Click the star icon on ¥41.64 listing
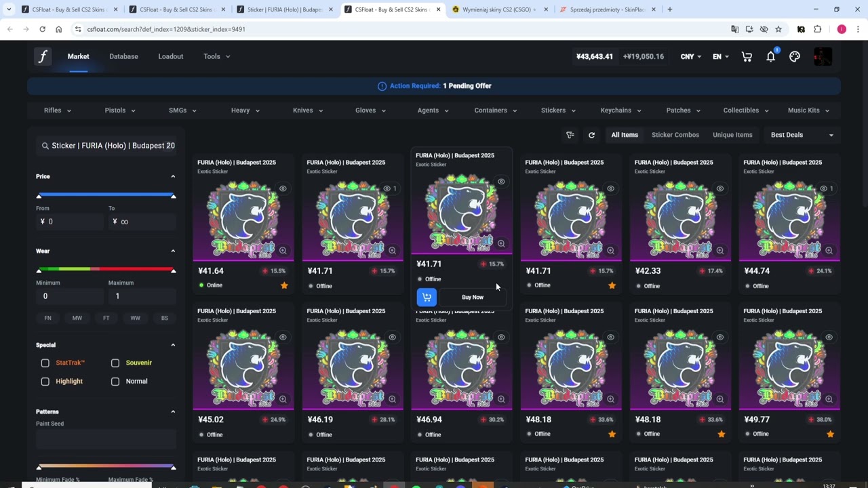868x488 pixels. (x=284, y=285)
